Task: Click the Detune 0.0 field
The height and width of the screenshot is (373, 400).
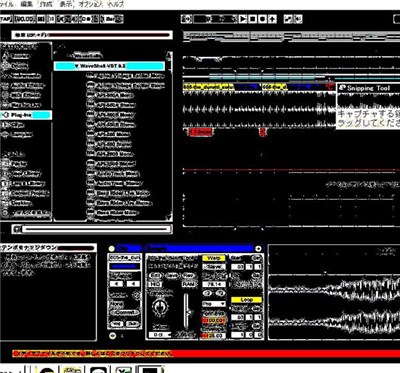Action: tap(160, 335)
